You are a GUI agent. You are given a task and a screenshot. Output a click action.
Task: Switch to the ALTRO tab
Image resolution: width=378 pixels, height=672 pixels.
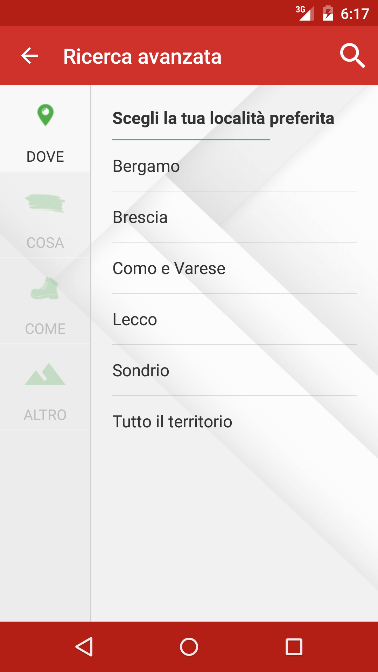[45, 387]
